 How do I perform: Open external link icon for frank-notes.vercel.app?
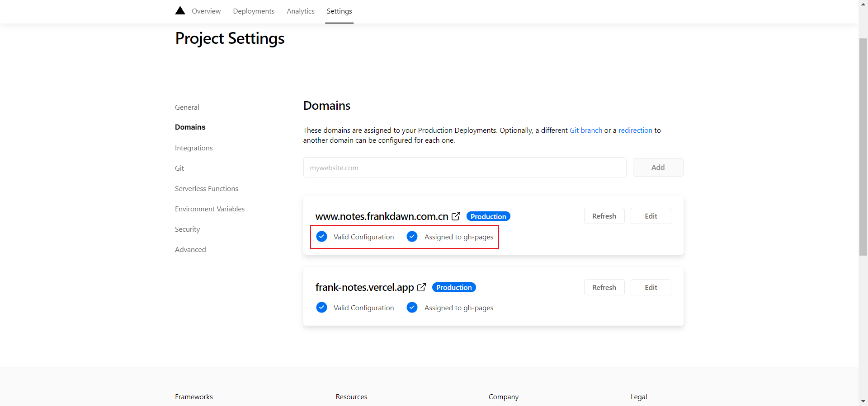pyautogui.click(x=422, y=287)
